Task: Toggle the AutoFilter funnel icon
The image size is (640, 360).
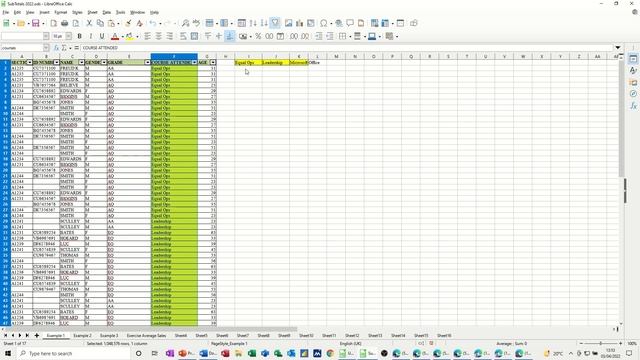Action: click(x=276, y=23)
